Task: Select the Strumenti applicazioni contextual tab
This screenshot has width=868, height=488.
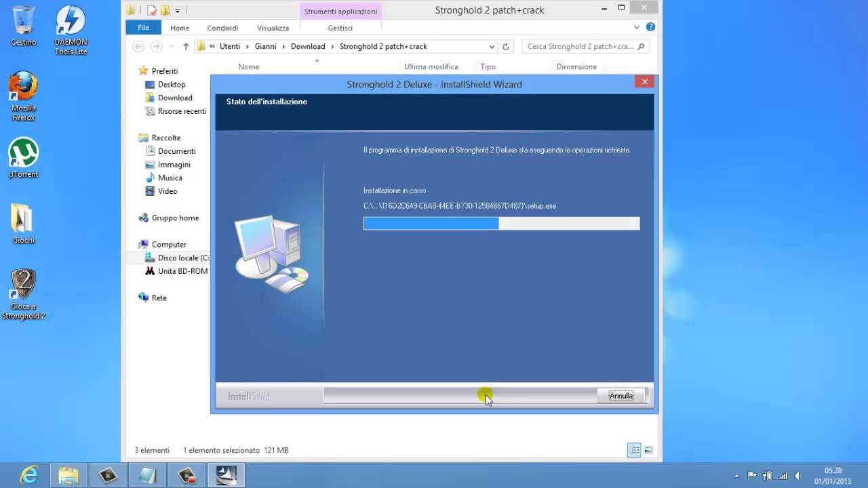Action: pos(340,12)
